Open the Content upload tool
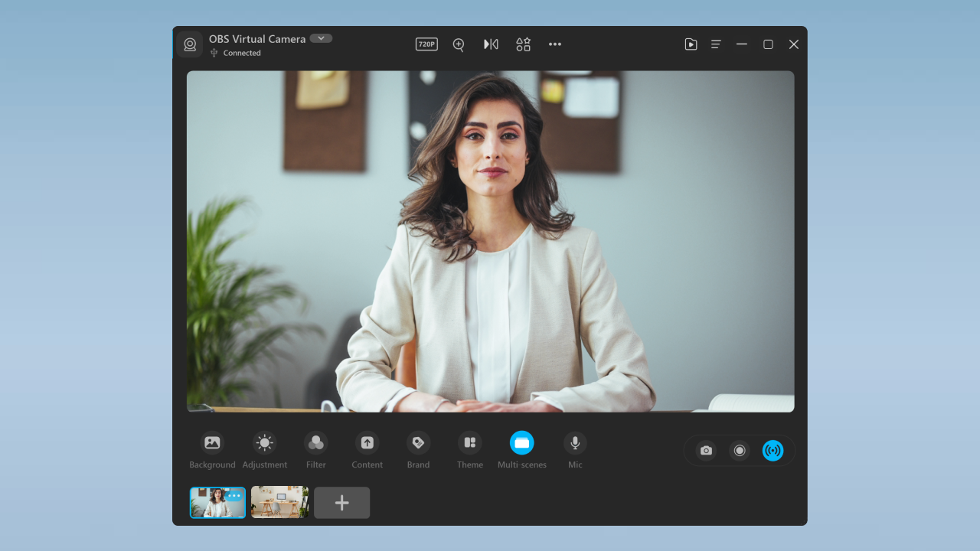The width and height of the screenshot is (980, 551). point(367,443)
